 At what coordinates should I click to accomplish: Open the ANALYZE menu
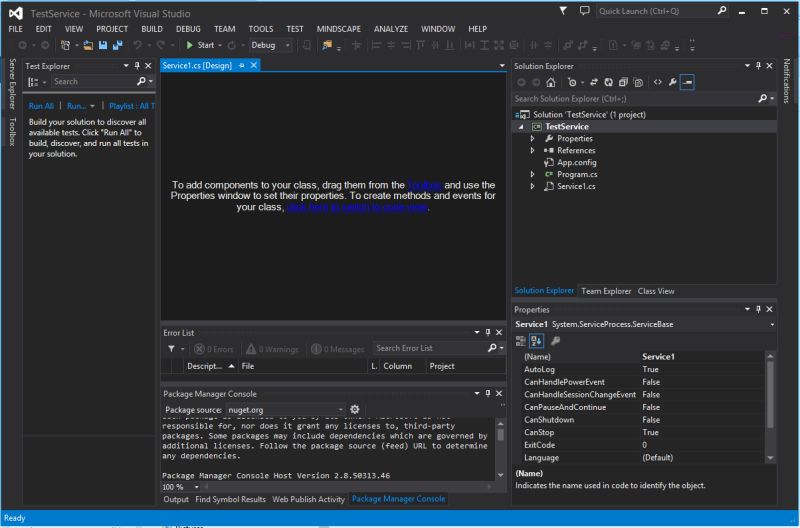pyautogui.click(x=390, y=29)
